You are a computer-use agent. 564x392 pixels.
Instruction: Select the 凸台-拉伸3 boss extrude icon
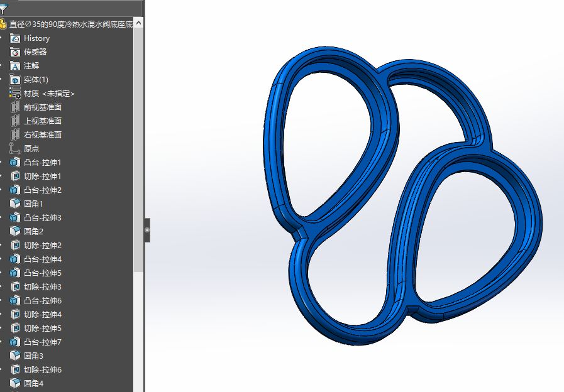tap(14, 218)
